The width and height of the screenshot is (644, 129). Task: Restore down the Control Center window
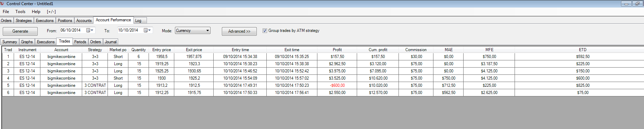(x=637, y=4)
